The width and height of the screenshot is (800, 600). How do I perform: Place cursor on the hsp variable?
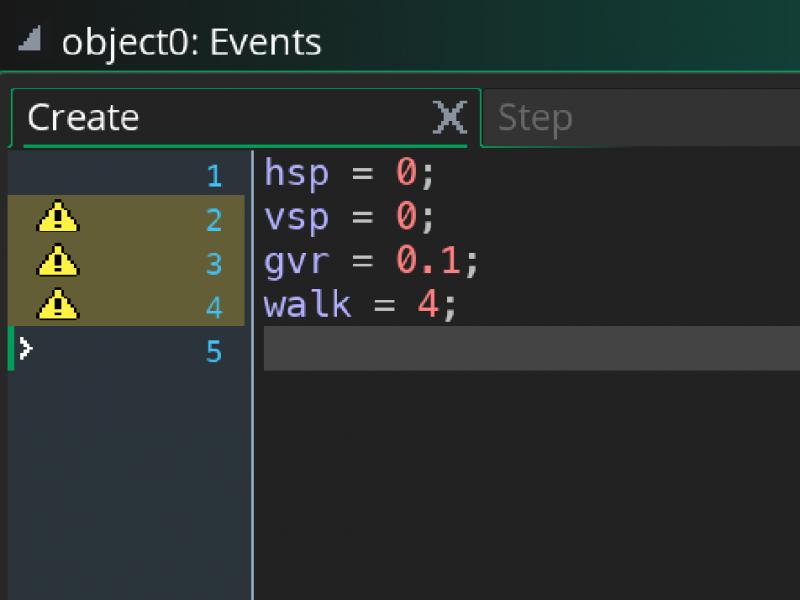pos(296,173)
